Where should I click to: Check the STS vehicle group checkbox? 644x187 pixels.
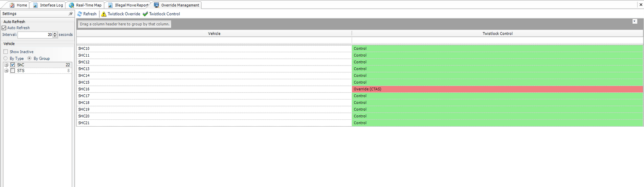click(13, 71)
